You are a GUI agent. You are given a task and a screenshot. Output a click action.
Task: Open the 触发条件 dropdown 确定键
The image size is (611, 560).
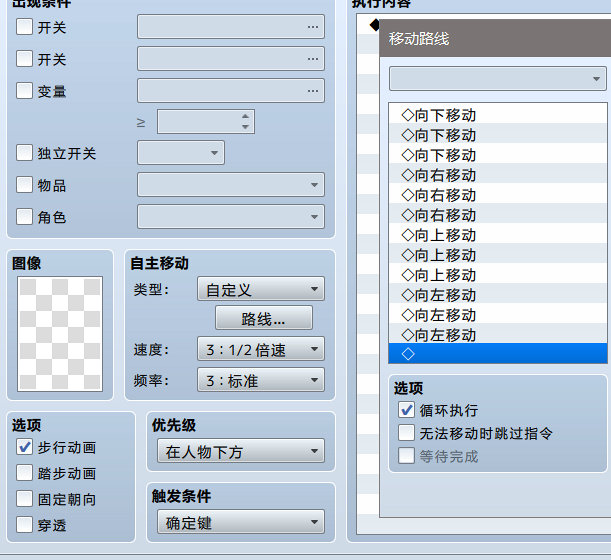coord(241,522)
